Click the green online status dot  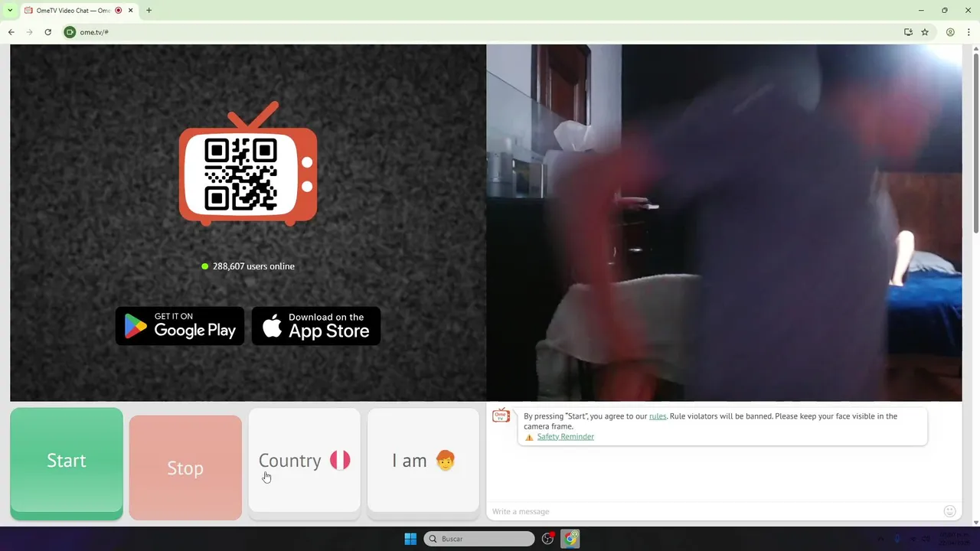point(205,266)
